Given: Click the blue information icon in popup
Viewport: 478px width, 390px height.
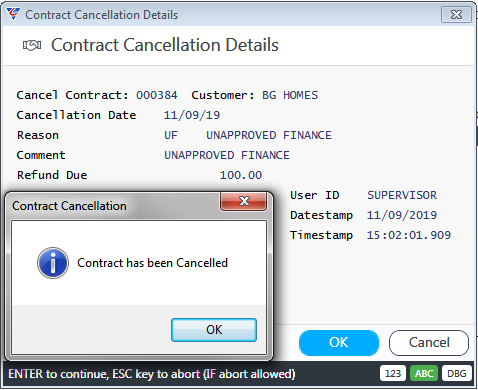Looking at the screenshot, I should click(x=53, y=263).
